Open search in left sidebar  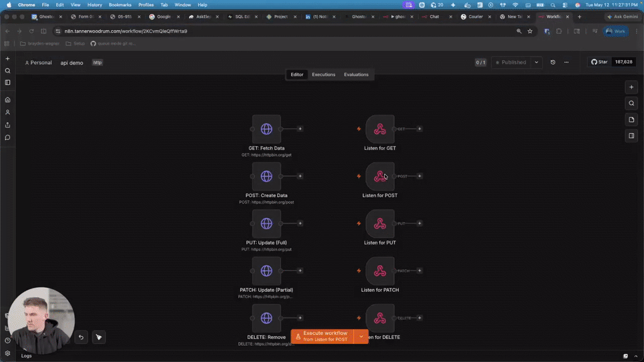(8, 70)
